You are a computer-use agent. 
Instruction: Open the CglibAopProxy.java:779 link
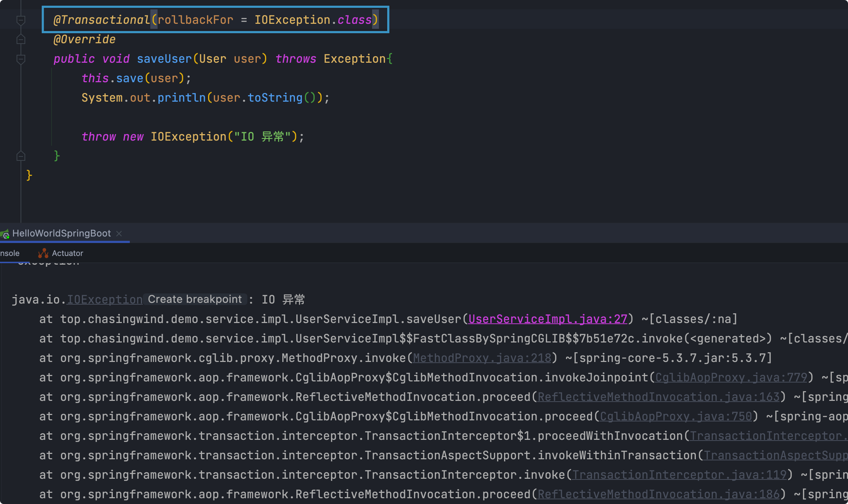pos(731,377)
